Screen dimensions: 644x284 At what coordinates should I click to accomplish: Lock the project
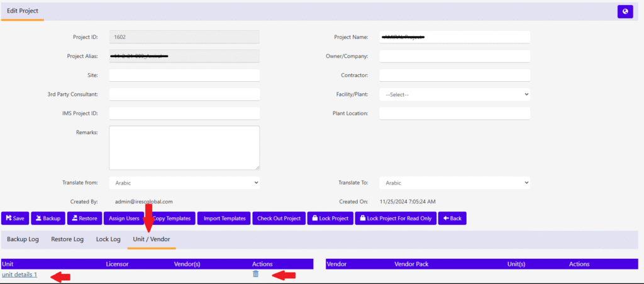point(330,218)
